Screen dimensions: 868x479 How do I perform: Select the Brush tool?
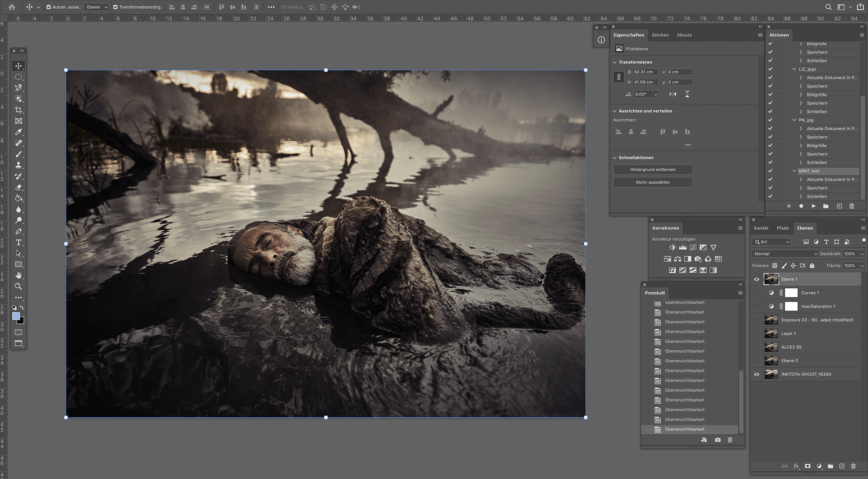pos(18,154)
